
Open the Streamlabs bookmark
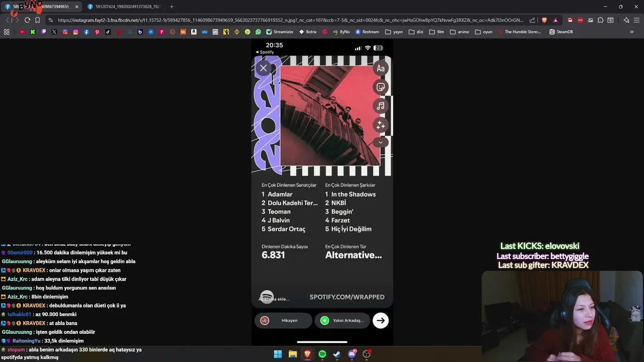(280, 32)
